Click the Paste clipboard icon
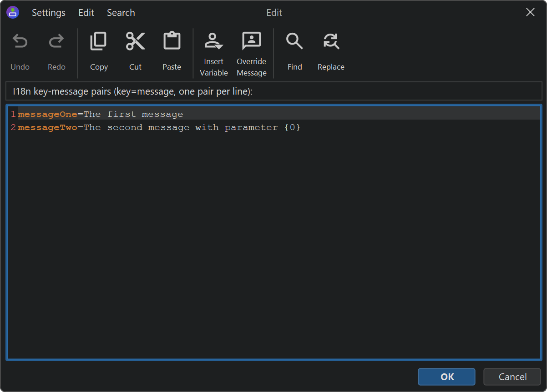Viewport: 547px width, 392px height. tap(172, 42)
